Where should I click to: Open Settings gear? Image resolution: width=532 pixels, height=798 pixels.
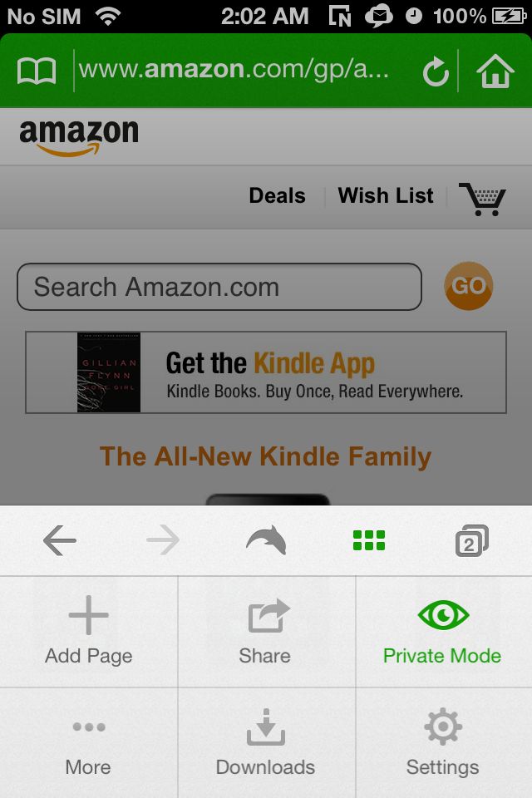[x=443, y=743]
